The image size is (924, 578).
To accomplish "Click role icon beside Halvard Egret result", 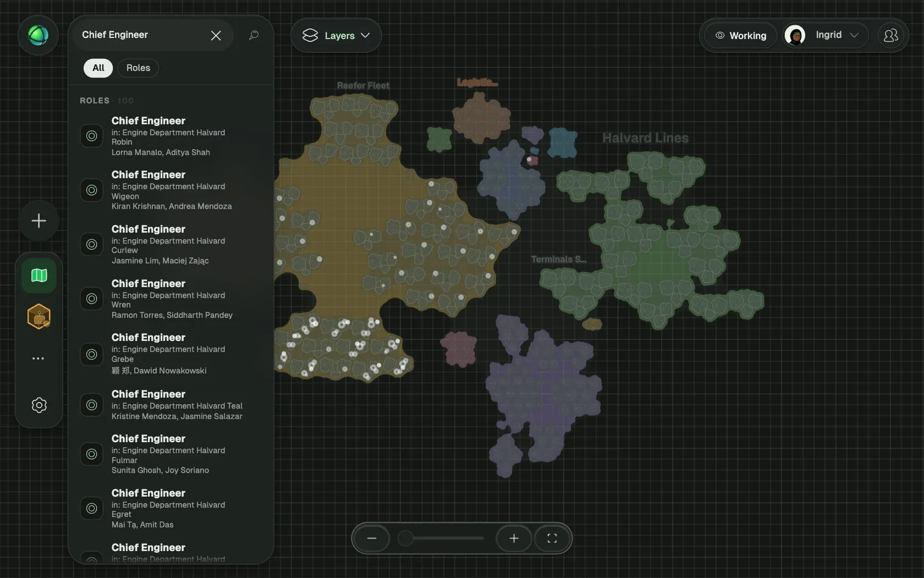I will (92, 509).
